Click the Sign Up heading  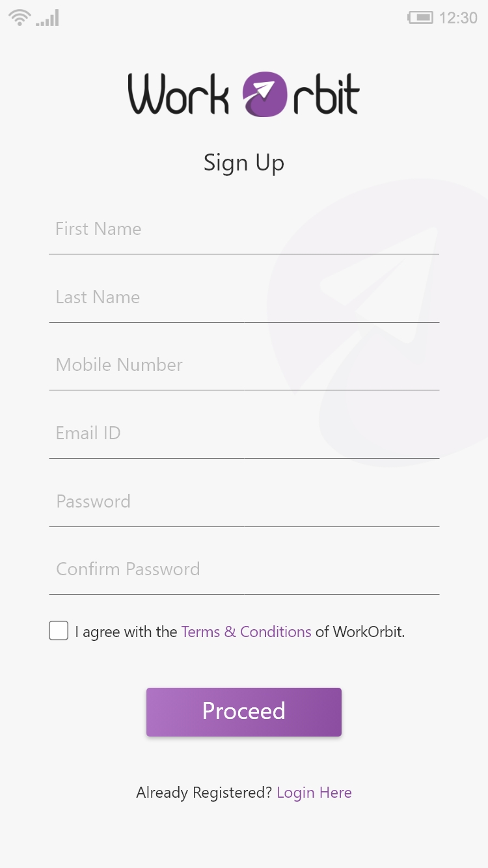tap(244, 163)
